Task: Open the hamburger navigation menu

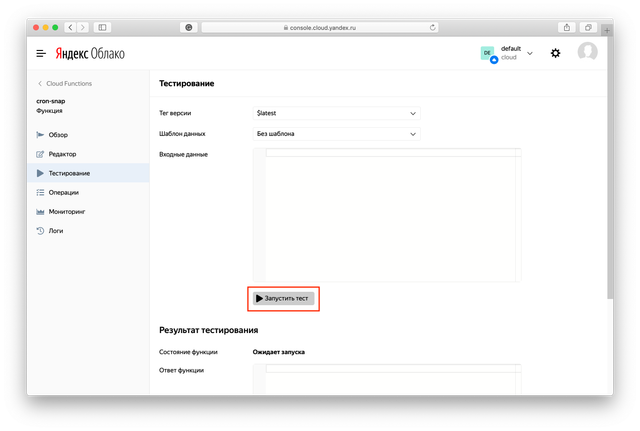Action: click(x=41, y=53)
